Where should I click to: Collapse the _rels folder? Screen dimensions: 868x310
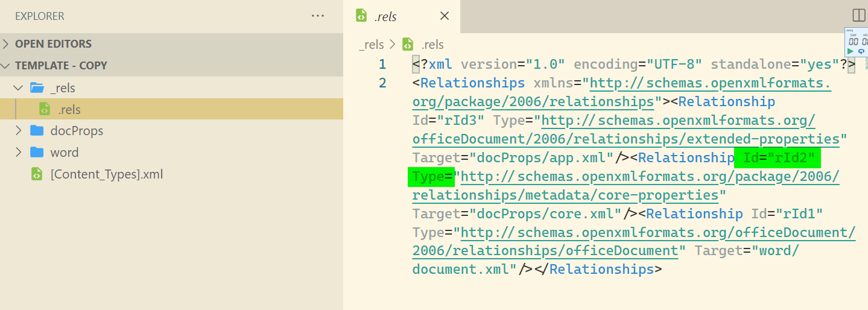click(18, 88)
